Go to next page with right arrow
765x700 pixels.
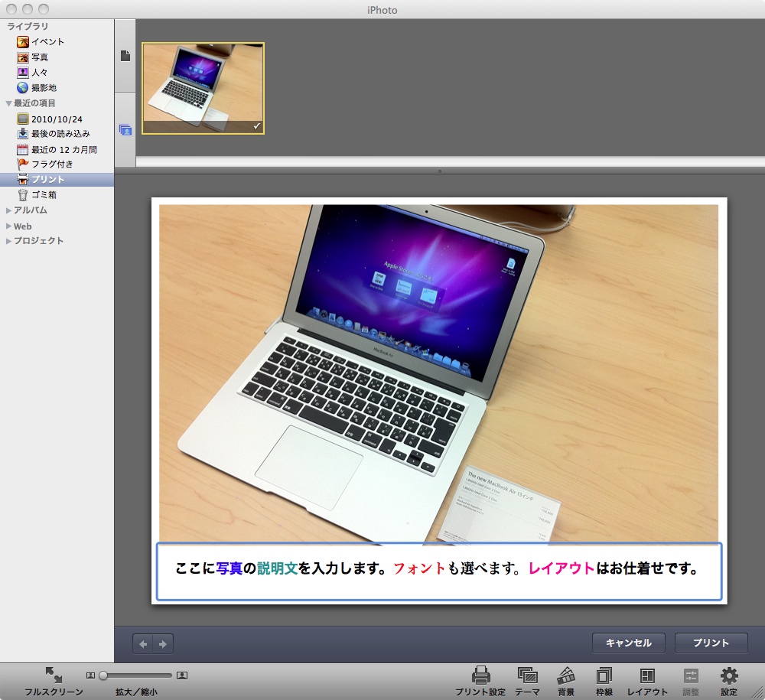162,644
